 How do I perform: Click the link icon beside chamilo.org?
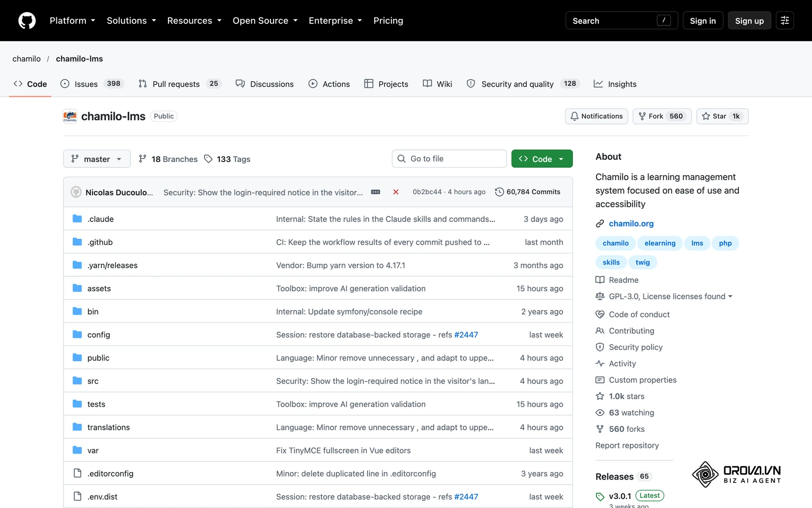[x=600, y=224]
